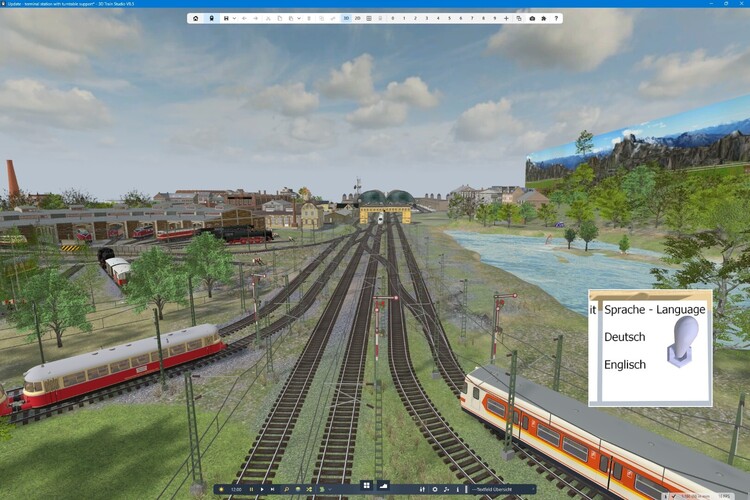Viewport: 750px width, 500px height.
Task: Choose Englisch on the language sign
Action: (x=625, y=365)
